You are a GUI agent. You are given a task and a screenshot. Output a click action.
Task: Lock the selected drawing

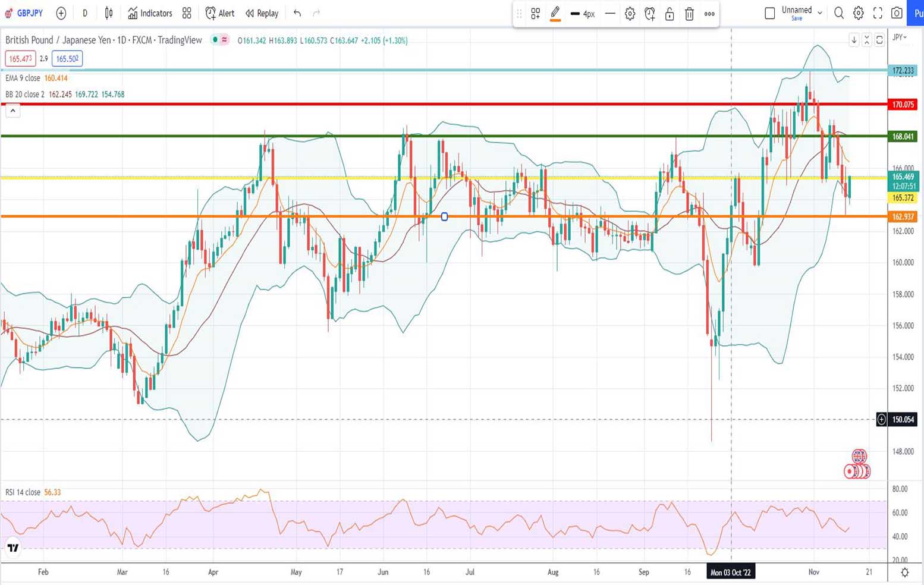tap(670, 14)
